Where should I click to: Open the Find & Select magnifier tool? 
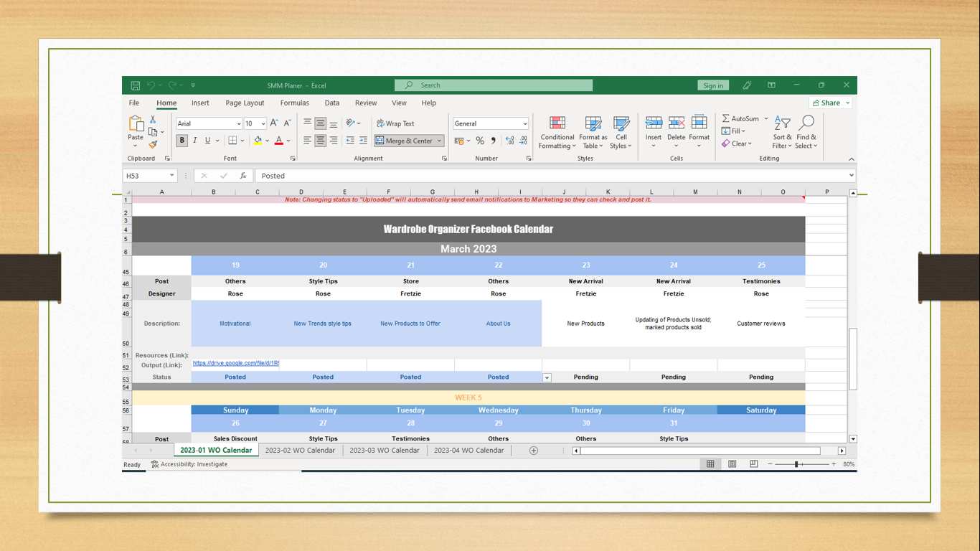(806, 133)
